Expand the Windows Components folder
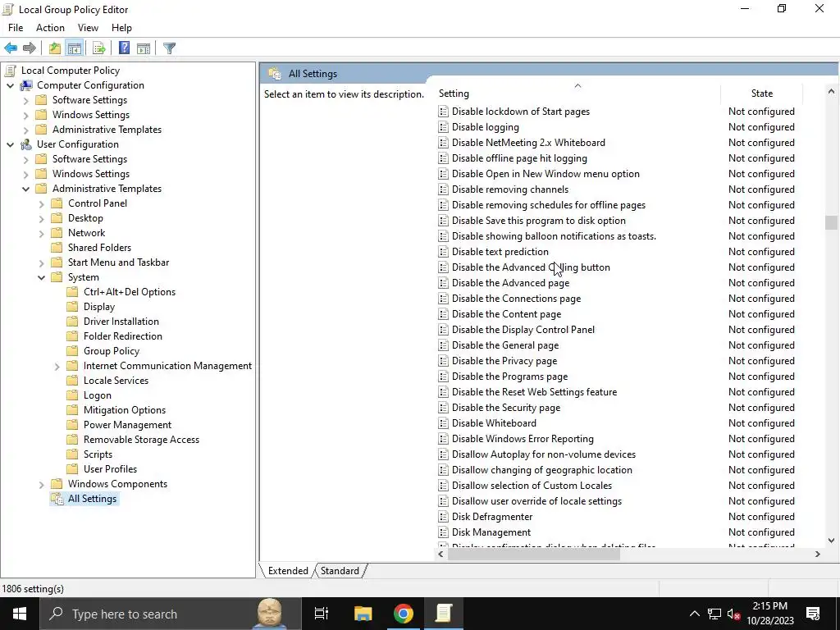Image resolution: width=840 pixels, height=630 pixels. tap(41, 484)
